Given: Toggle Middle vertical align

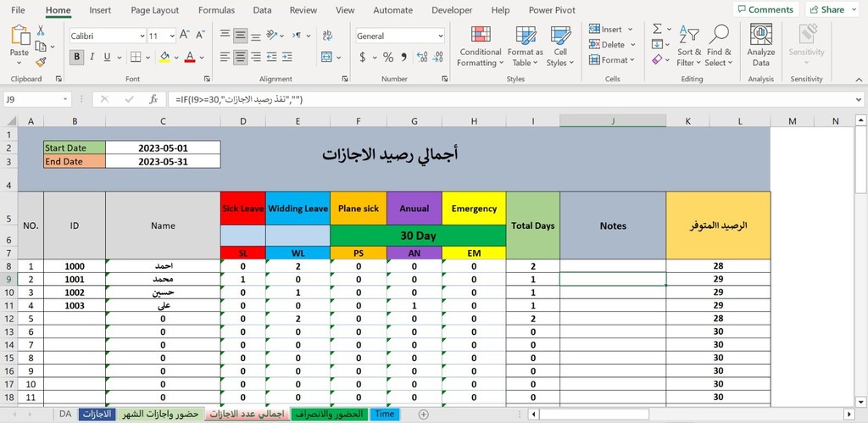Looking at the screenshot, I should tap(240, 36).
